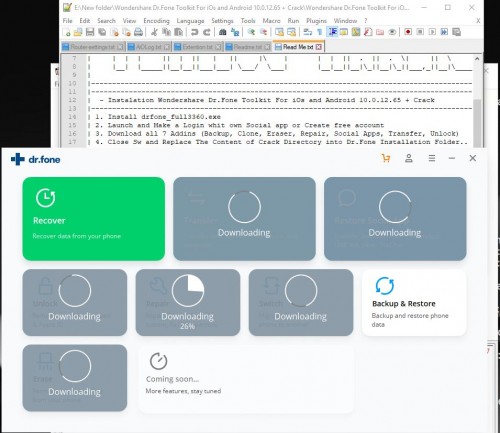This screenshot has width=500, height=433.
Task: Click the Switch tile showing Downloading
Action: (x=301, y=302)
